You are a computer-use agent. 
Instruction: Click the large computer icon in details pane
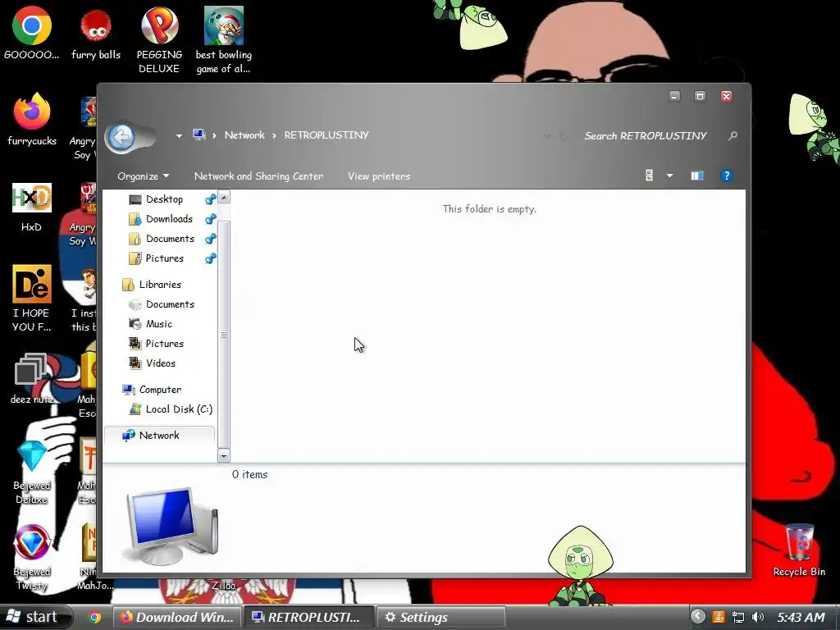(x=171, y=526)
